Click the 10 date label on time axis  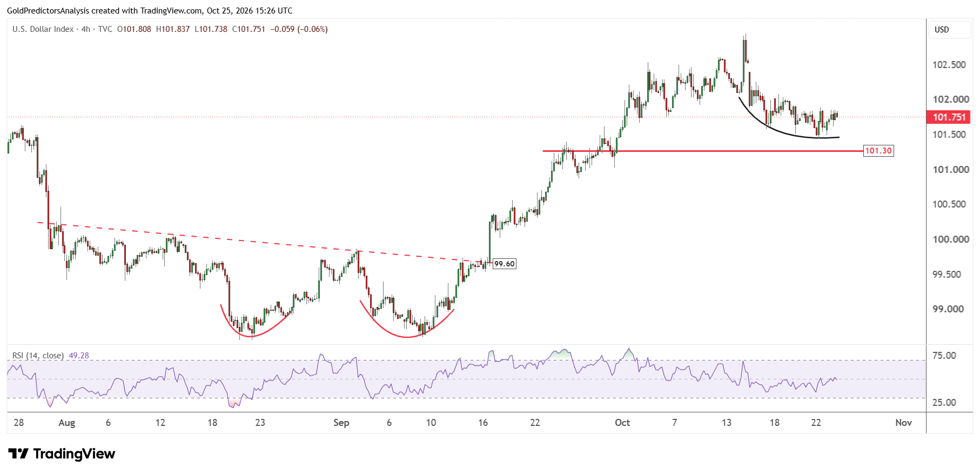[x=431, y=423]
